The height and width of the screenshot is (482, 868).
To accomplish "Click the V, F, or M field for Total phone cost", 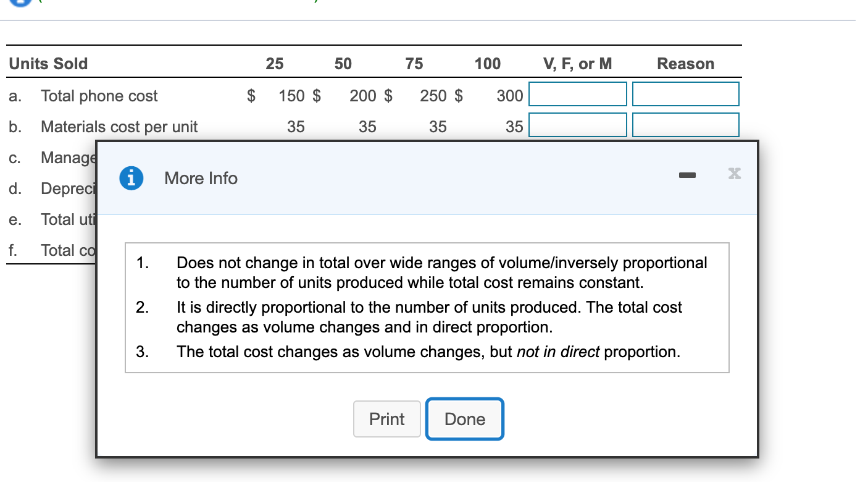I will tap(577, 94).
